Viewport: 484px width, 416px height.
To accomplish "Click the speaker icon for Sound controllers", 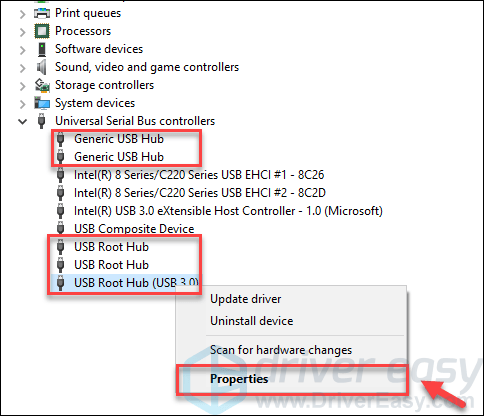I will [42, 67].
